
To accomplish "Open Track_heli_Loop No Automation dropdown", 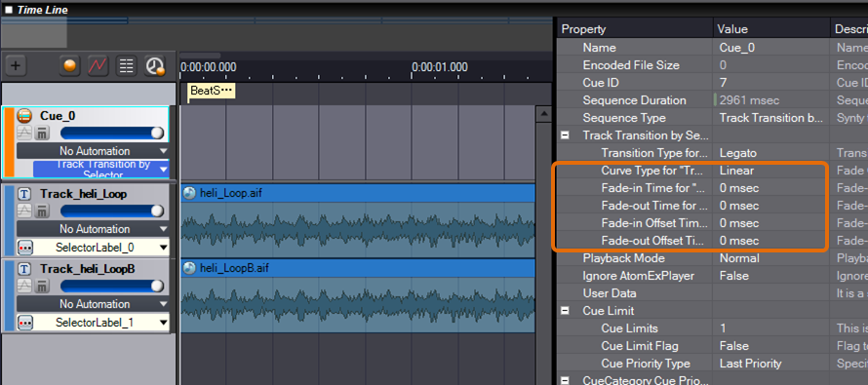I will 93,229.
